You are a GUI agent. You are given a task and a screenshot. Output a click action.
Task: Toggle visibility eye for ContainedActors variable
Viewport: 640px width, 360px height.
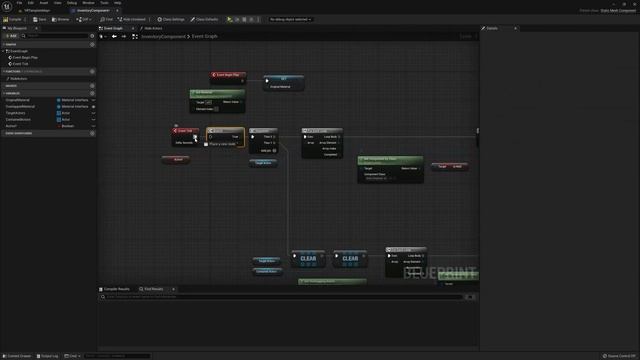pyautogui.click(x=93, y=120)
